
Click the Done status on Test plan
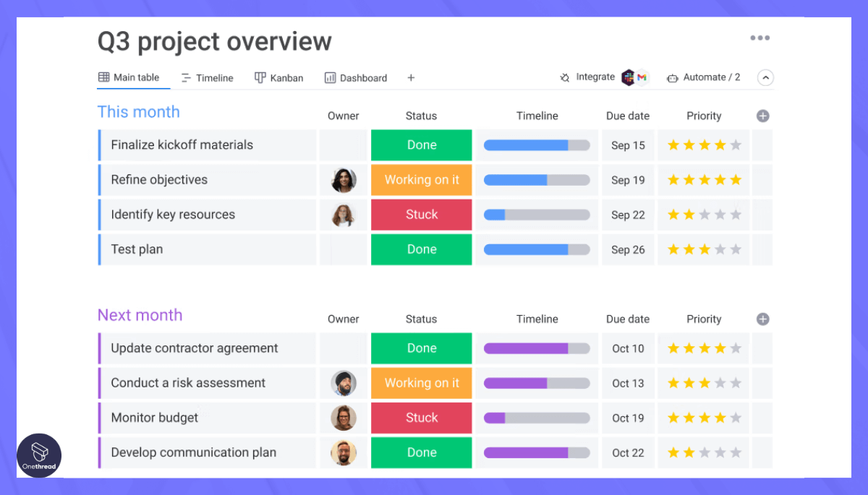pyautogui.click(x=421, y=249)
